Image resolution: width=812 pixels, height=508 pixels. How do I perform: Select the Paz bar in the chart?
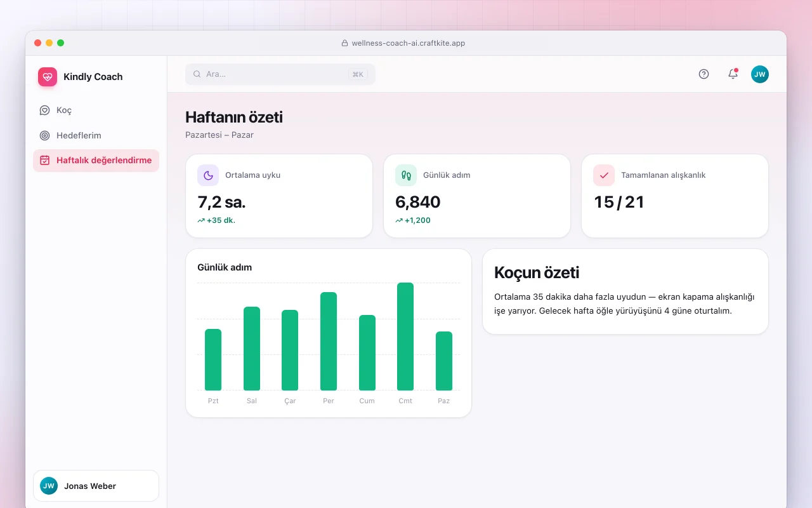(x=444, y=361)
